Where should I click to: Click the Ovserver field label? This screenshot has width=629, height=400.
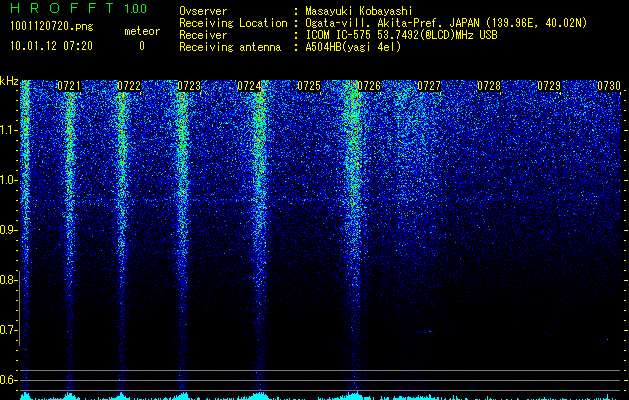[203, 12]
